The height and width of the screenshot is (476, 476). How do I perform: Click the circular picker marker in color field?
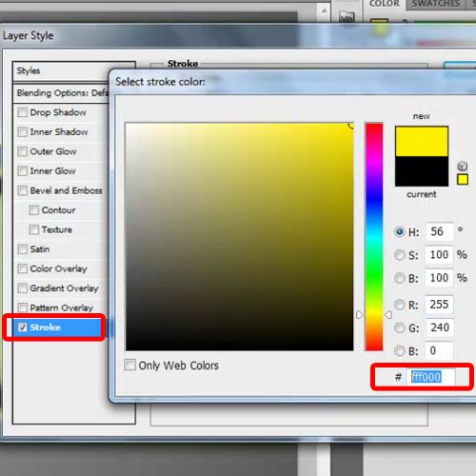tap(351, 126)
